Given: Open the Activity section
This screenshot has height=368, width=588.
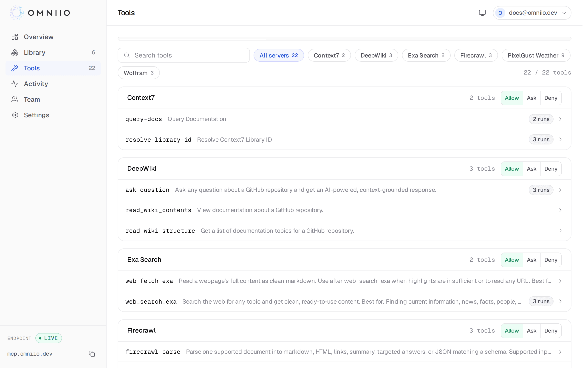Looking at the screenshot, I should click(x=53, y=84).
